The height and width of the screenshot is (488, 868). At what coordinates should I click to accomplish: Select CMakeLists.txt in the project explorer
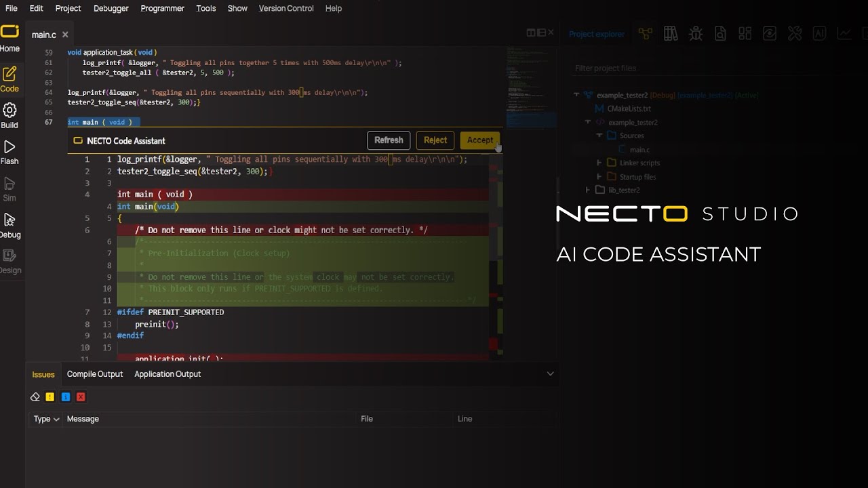(629, 108)
